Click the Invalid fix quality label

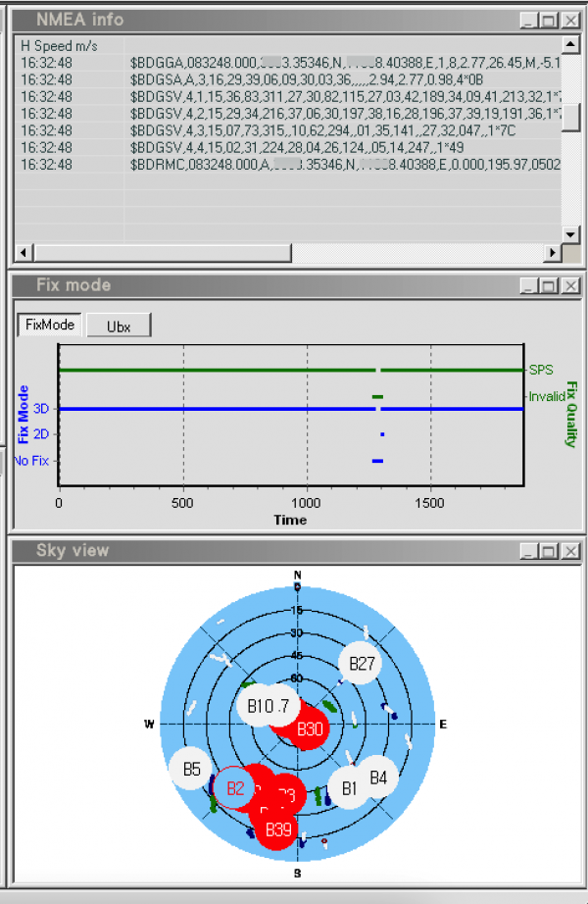[x=547, y=397]
